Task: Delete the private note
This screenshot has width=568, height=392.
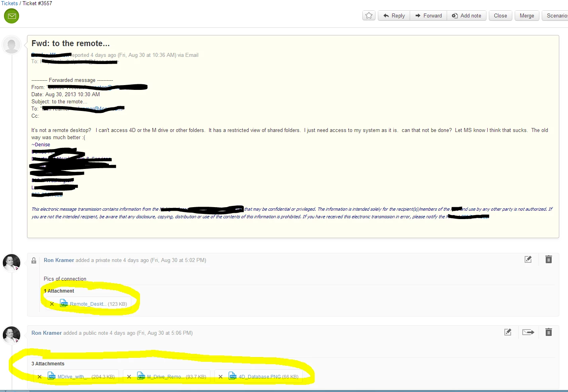Action: pyautogui.click(x=549, y=259)
